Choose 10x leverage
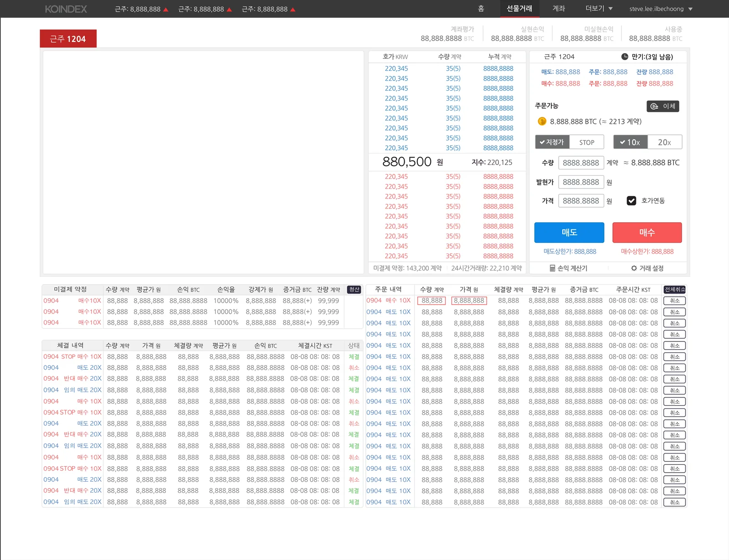This screenshot has height=560, width=729. (x=631, y=142)
